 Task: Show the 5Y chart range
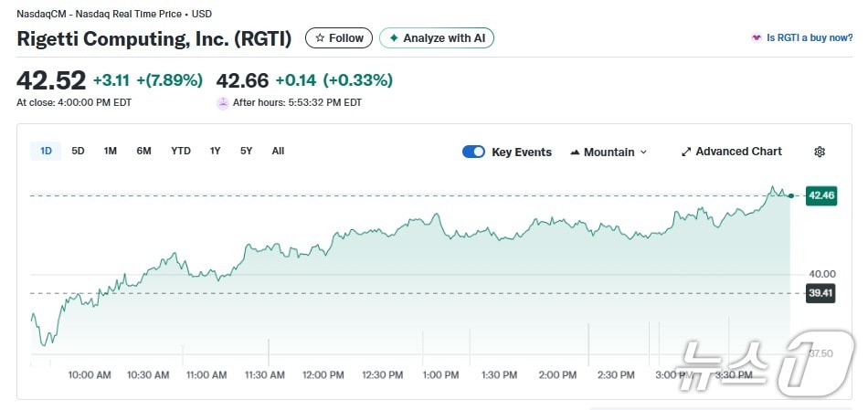tap(246, 151)
